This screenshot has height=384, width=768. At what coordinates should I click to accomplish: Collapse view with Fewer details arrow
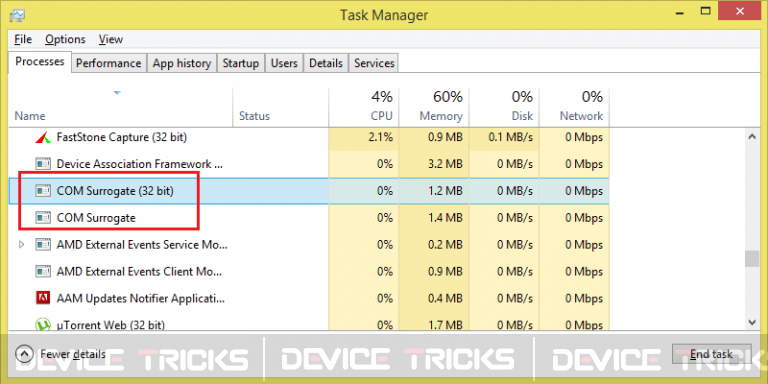24,354
